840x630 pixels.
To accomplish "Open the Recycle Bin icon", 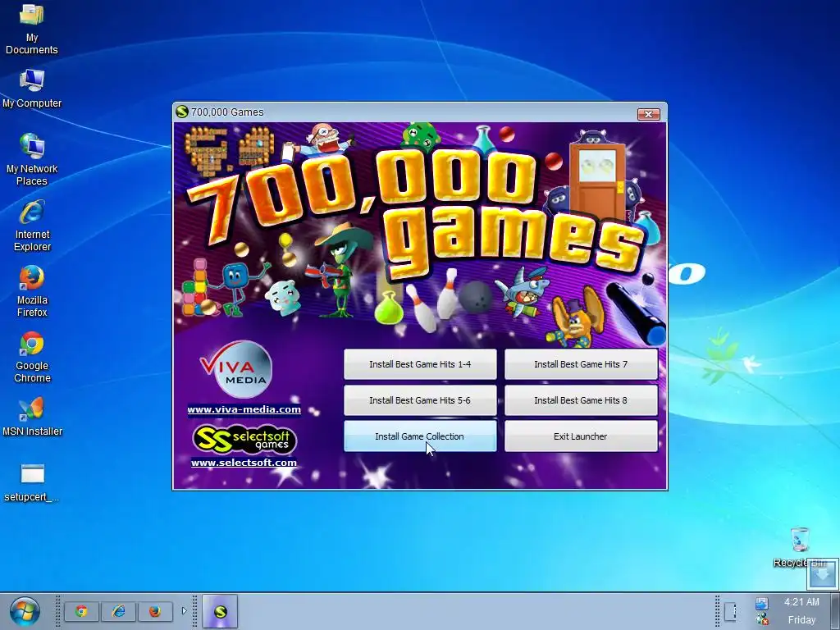I will pyautogui.click(x=799, y=547).
